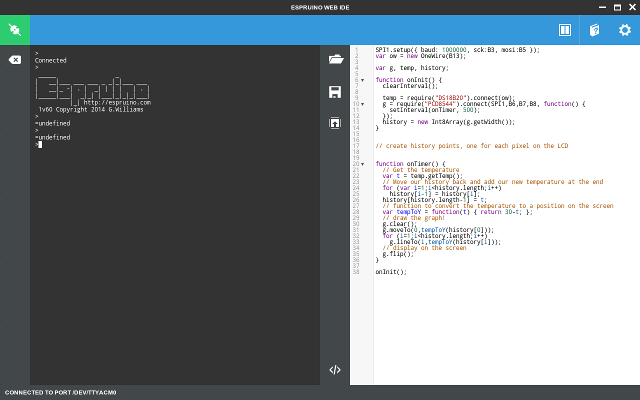The image size is (640, 400).
Task: Click first '=undefined' terminal output
Action: click(53, 123)
